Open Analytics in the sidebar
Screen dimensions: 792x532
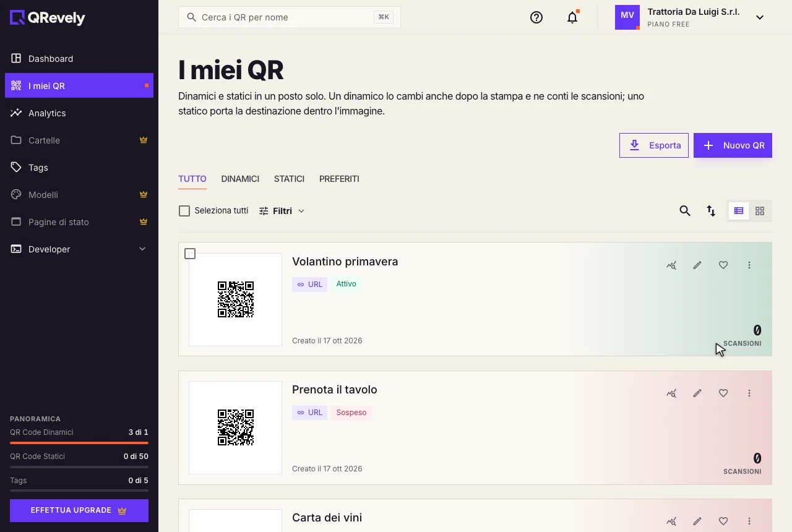[x=79, y=113]
